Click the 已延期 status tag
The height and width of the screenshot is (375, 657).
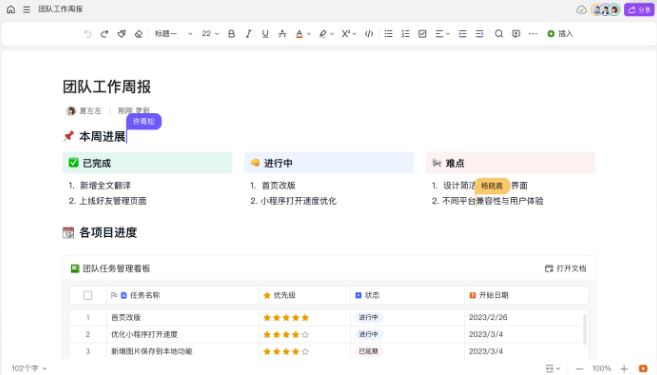coord(369,351)
